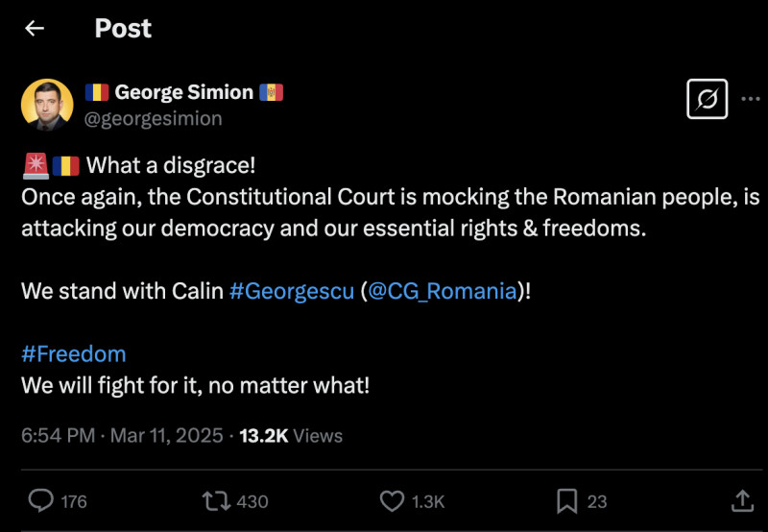Open George Simion's profile picture
The width and height of the screenshot is (768, 532).
47,105
